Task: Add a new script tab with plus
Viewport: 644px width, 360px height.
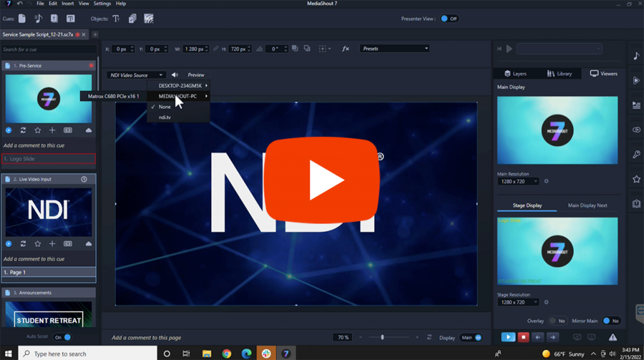Action: tap(95, 35)
